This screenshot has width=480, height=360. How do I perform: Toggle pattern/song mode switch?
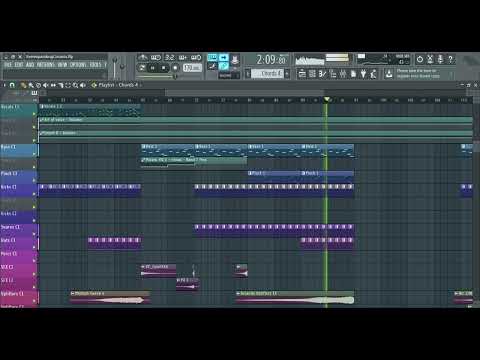tap(142, 68)
